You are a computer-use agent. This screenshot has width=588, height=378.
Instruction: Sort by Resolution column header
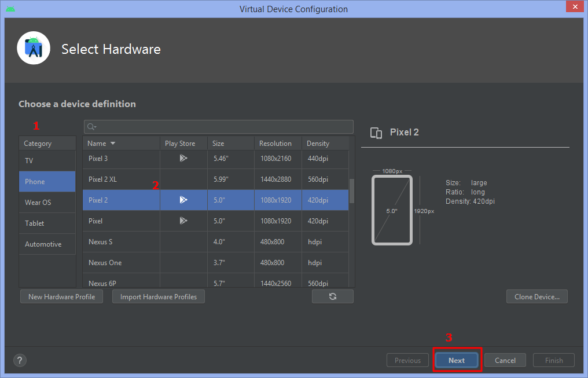coord(278,143)
